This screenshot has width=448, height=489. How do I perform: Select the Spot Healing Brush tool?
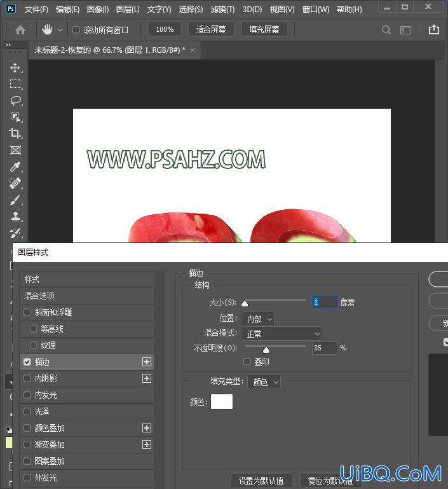click(x=15, y=183)
